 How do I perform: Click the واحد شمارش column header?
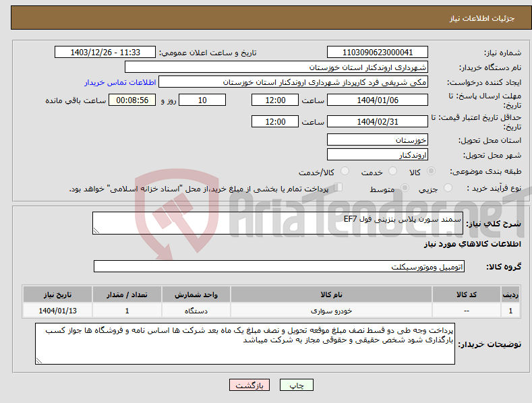[196, 294]
